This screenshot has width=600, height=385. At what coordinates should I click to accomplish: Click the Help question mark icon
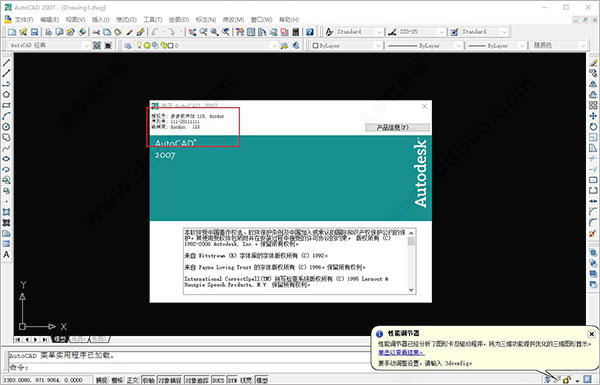point(310,32)
